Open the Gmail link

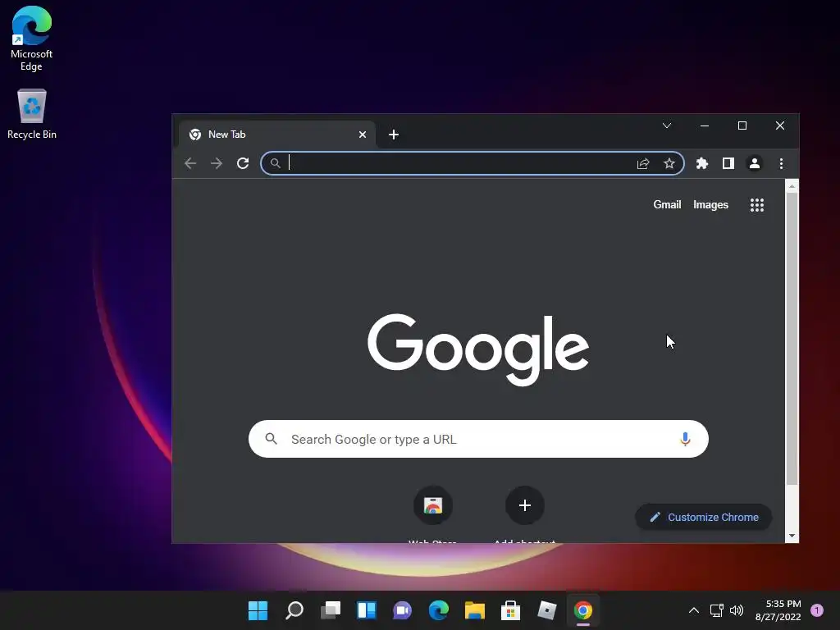pos(667,204)
